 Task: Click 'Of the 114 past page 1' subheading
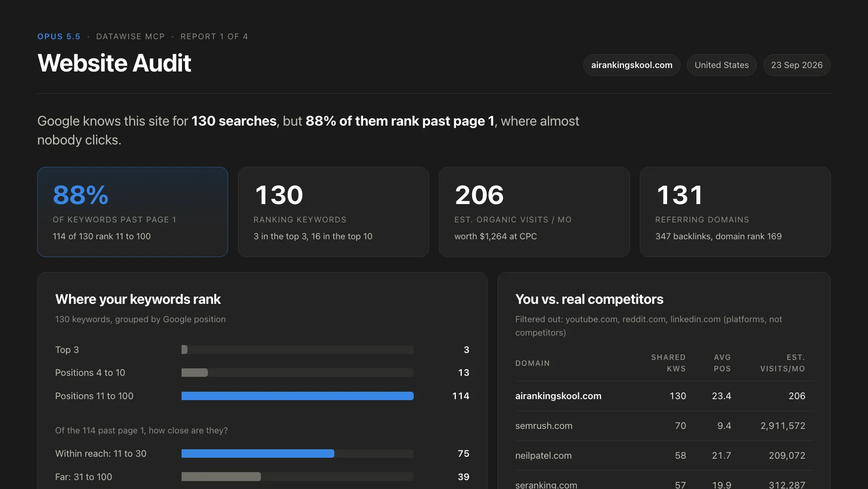[x=141, y=430]
